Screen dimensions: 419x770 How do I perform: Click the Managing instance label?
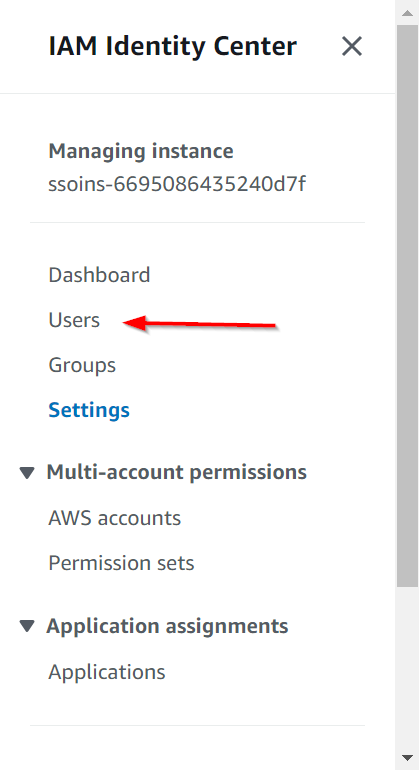coord(141,151)
